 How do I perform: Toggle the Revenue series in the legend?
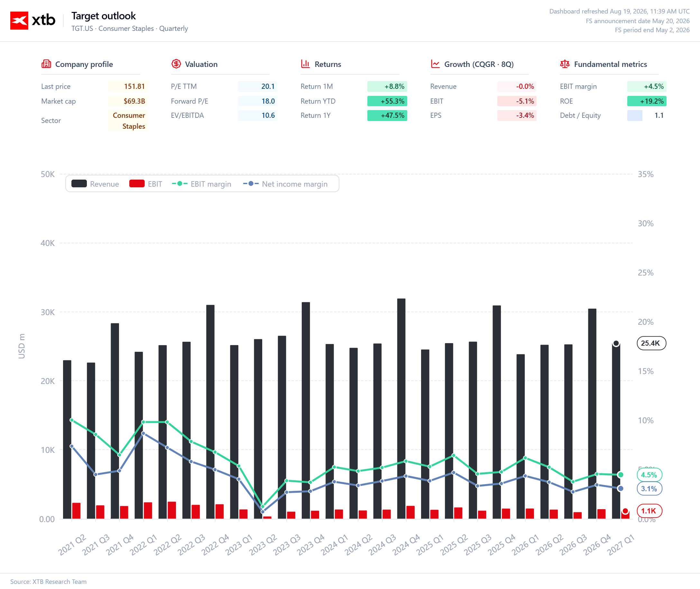point(95,184)
